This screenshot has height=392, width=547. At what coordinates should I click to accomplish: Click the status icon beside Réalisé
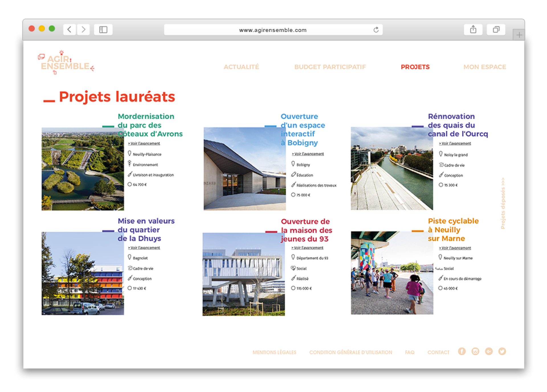tap(293, 278)
